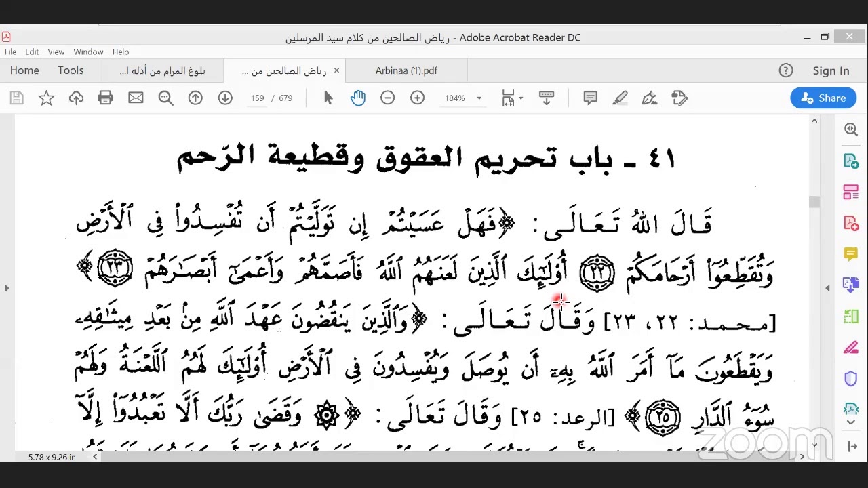Viewport: 868px width, 488px height.
Task: Expand more tools chevron in right pane
Action: (x=851, y=422)
